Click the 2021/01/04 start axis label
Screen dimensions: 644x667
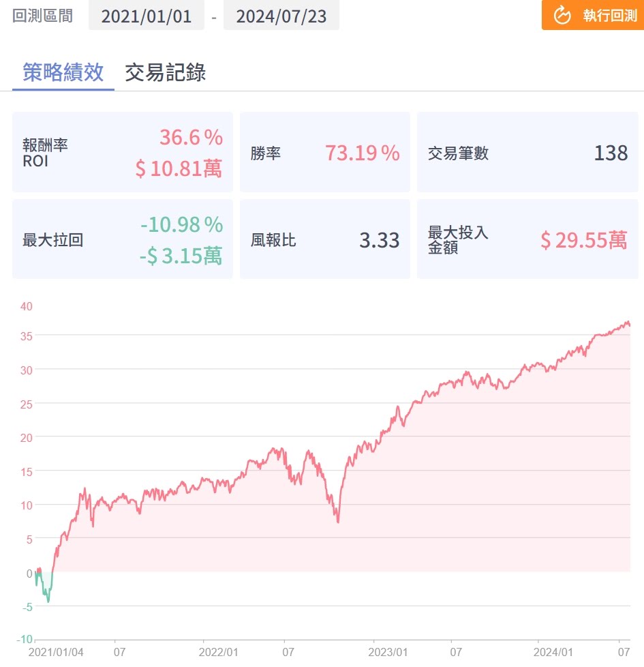pyautogui.click(x=56, y=652)
